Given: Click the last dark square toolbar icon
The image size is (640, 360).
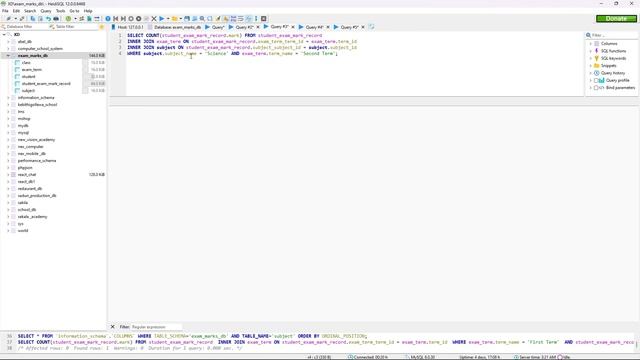Looking at the screenshot, I should 264,19.
